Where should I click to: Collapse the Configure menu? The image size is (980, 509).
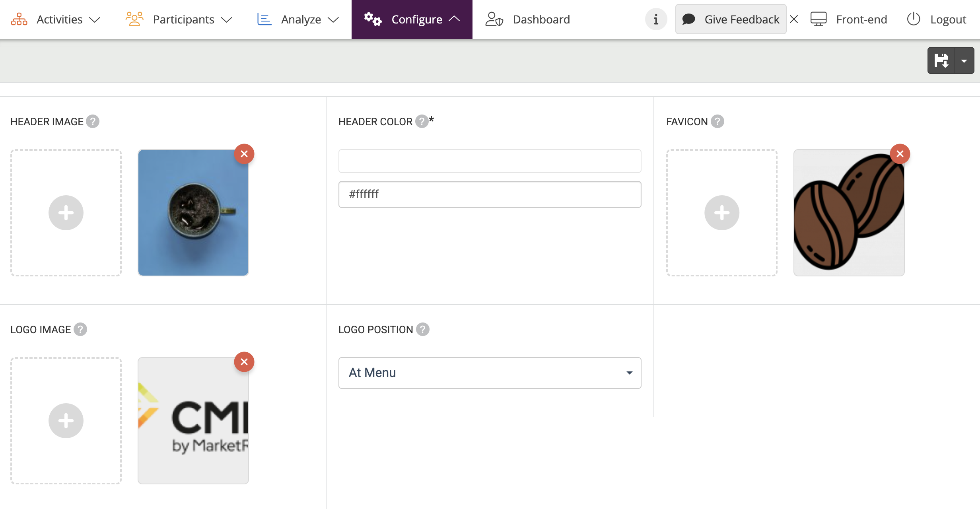click(x=412, y=19)
